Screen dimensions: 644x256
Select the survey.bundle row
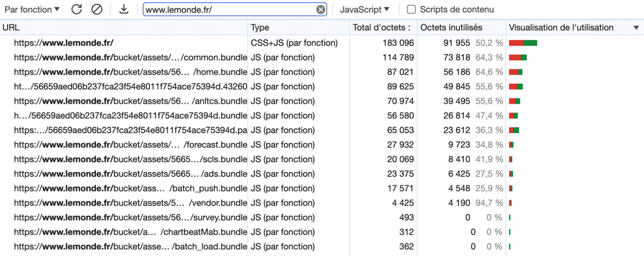[322, 217]
